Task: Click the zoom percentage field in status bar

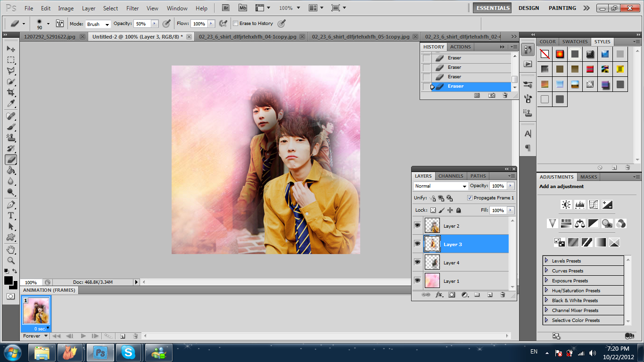Action: coord(31,282)
